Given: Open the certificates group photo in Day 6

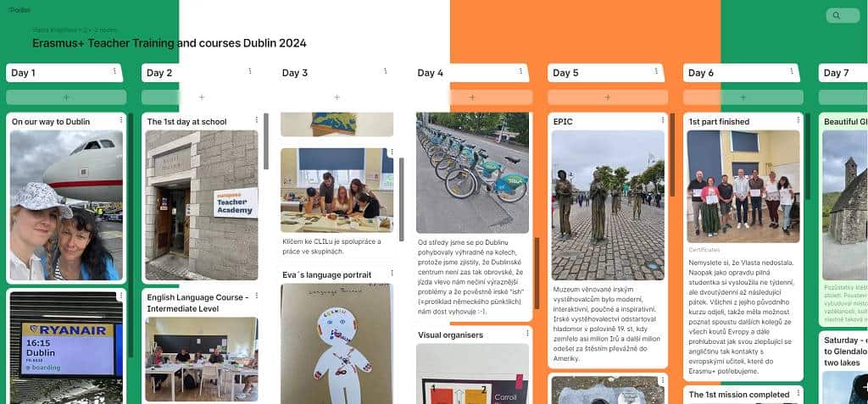Looking at the screenshot, I should click(x=743, y=186).
